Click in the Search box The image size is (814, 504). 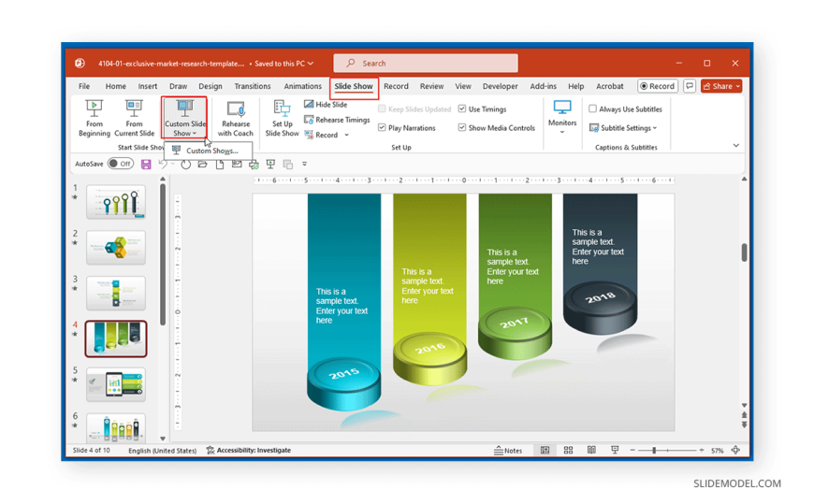[426, 64]
